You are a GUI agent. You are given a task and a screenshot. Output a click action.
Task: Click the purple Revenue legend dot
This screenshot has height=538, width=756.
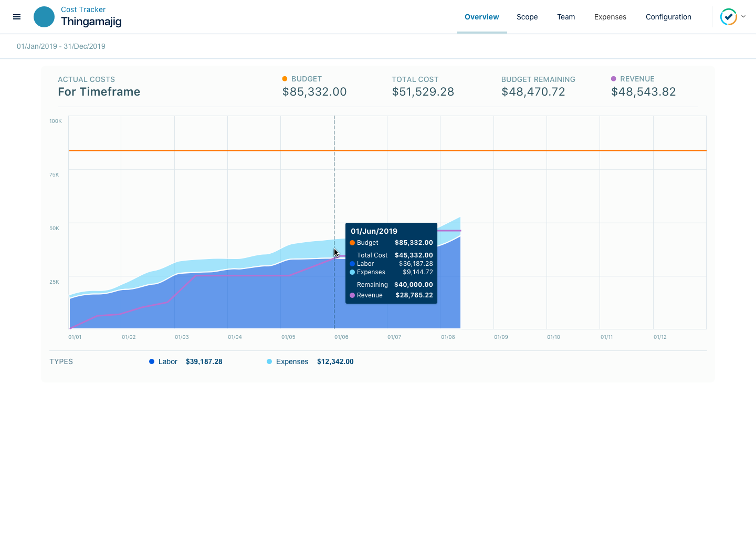(x=614, y=79)
